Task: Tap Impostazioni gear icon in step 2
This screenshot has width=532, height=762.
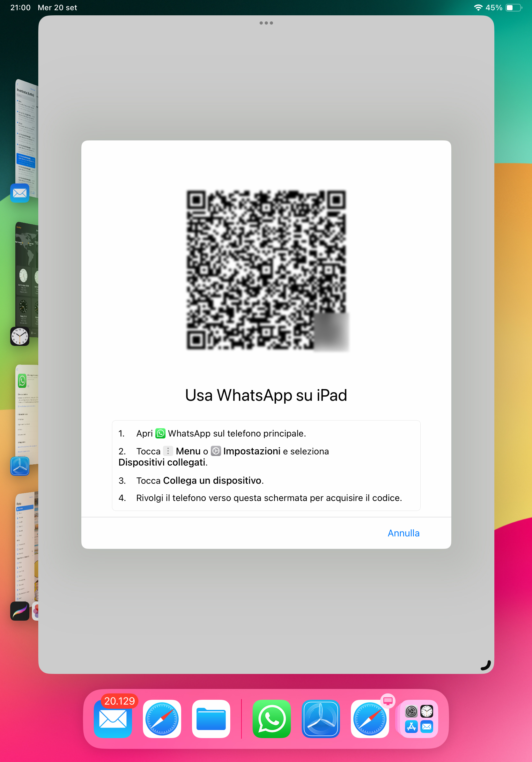Action: coord(216,451)
